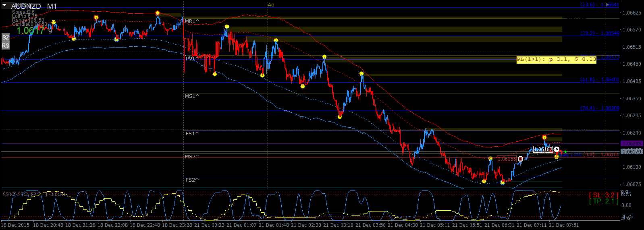Select the MS1^ pivot level label
644x230 pixels.
192,96
